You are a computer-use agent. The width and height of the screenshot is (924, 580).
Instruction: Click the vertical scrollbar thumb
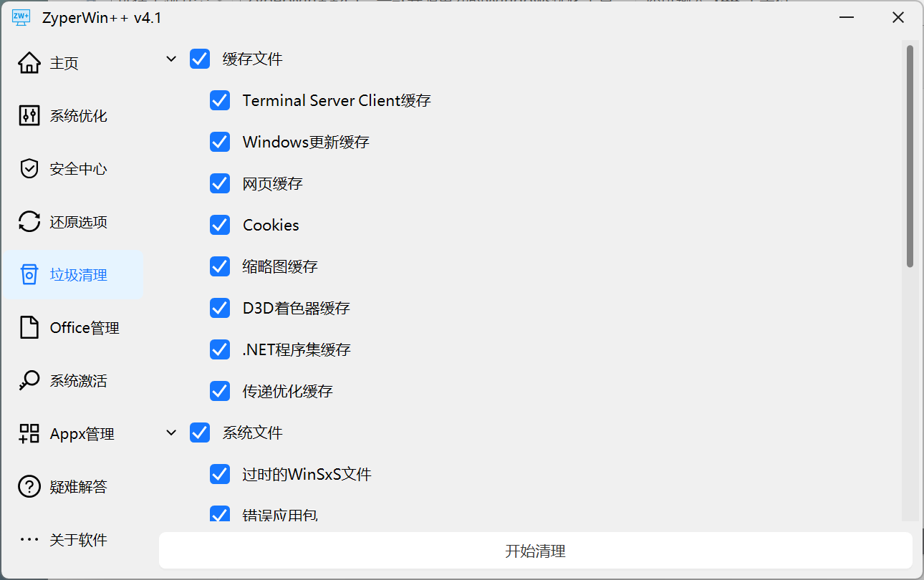coord(910,156)
